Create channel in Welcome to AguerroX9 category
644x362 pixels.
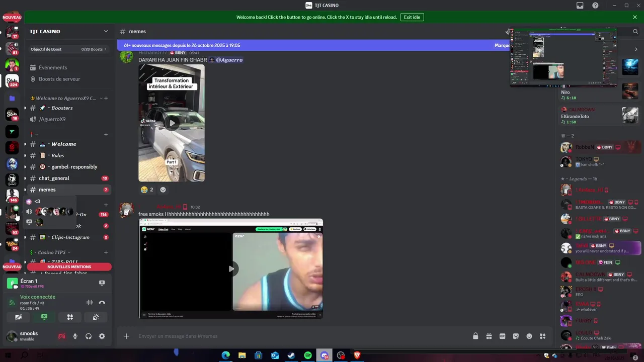(x=106, y=98)
